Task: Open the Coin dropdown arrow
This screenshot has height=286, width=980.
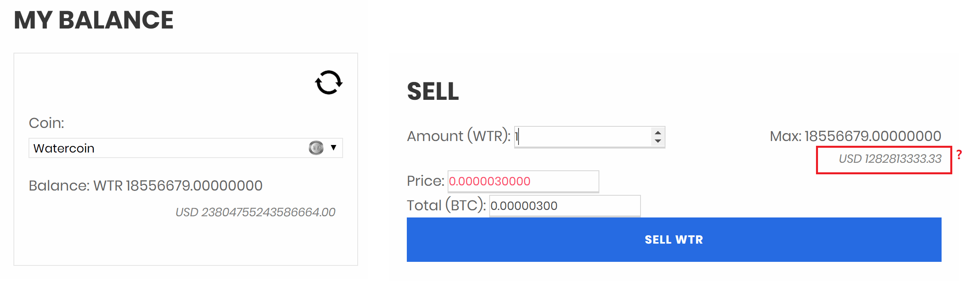Action: point(334,148)
